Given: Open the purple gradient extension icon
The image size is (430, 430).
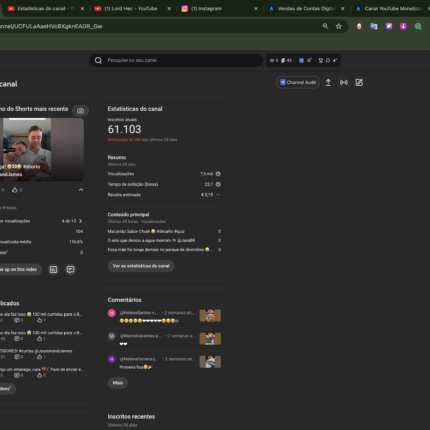Looking at the screenshot, I should [389, 26].
